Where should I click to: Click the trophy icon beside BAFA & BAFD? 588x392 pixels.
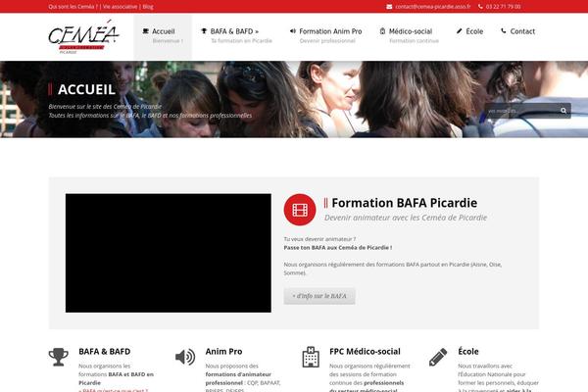[x=59, y=357]
